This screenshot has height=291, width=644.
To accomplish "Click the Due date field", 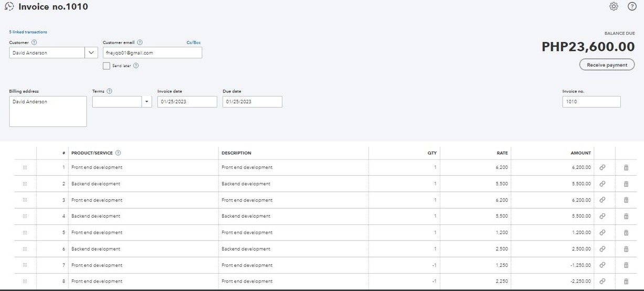I will tap(252, 102).
